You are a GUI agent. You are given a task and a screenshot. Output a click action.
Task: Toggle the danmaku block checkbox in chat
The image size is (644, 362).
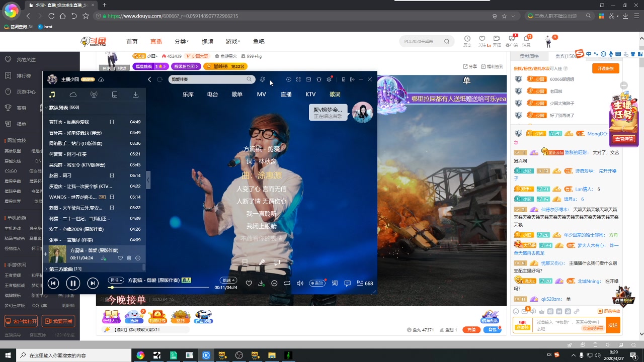pyautogui.click(x=600, y=311)
